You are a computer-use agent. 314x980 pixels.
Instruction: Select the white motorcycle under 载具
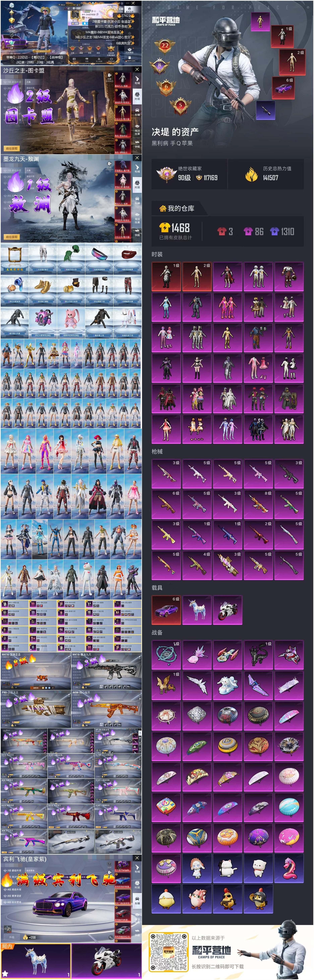[228, 610]
